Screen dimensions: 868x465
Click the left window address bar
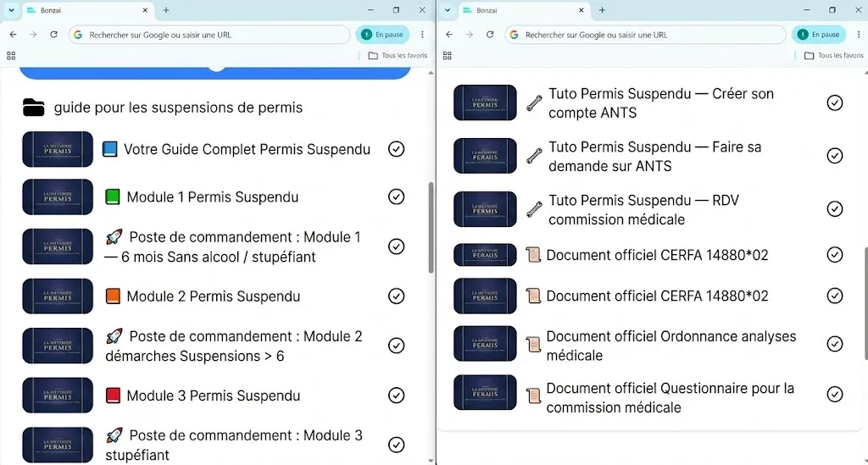pyautogui.click(x=209, y=34)
